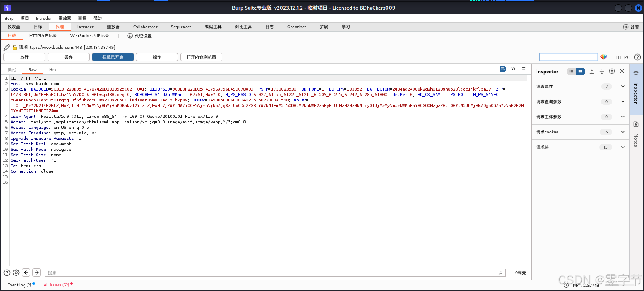Open 代理设置 proxy settings
The width and height of the screenshot is (644, 291).
click(x=139, y=36)
